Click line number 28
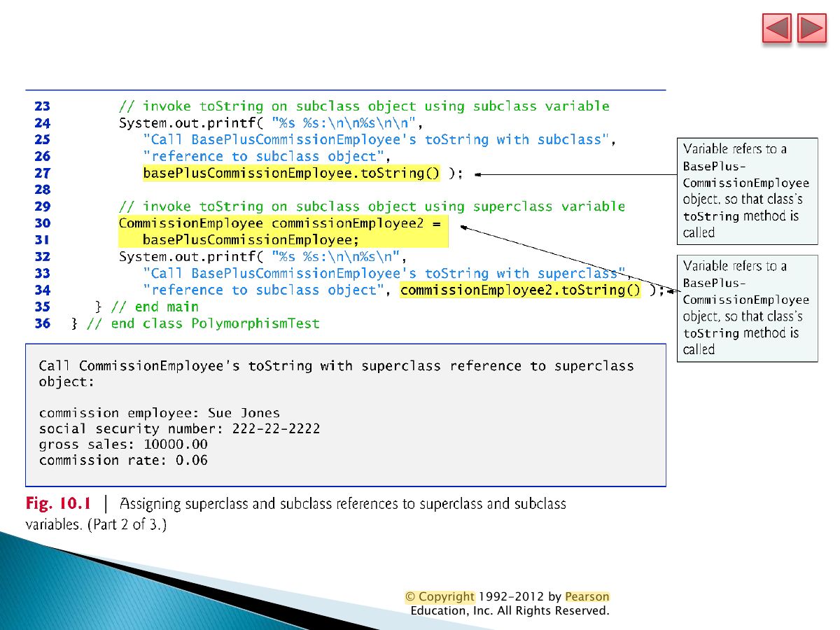This screenshot has height=630, width=840. click(42, 190)
